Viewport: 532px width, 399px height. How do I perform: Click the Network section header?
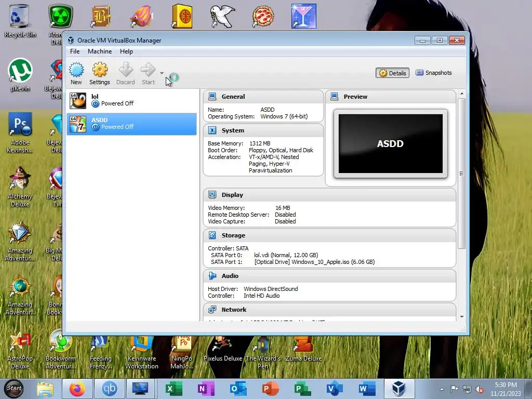click(x=329, y=310)
